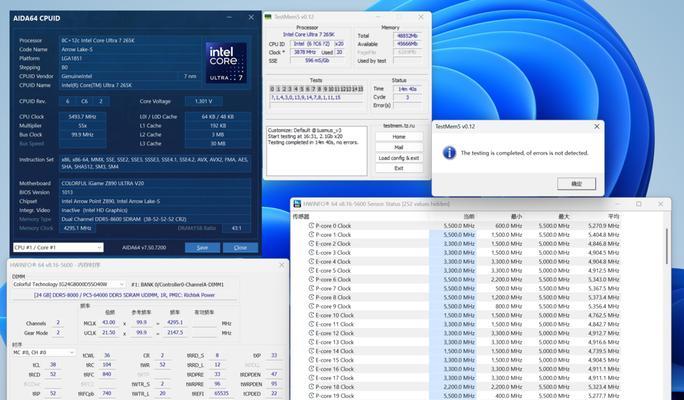Viewport: 684px width, 400px height.
Task: Open the DIMM module dropdown (Colorful Technology)
Action: click(69, 284)
